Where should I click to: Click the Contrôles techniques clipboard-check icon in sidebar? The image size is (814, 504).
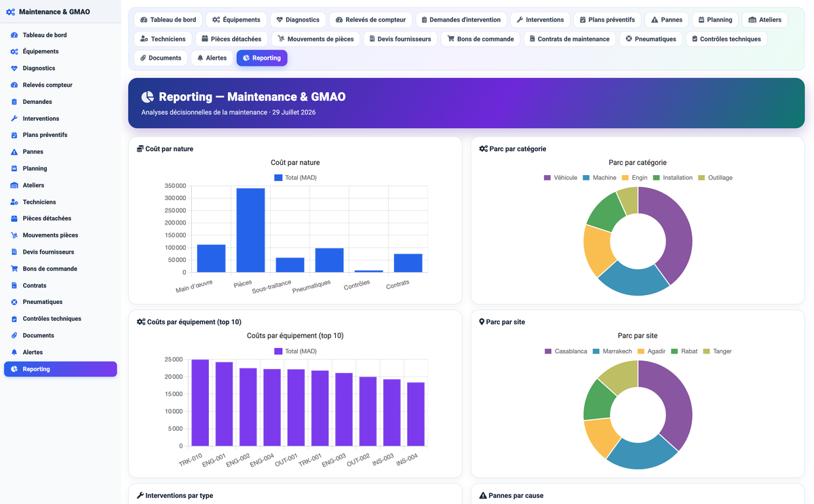coord(14,319)
